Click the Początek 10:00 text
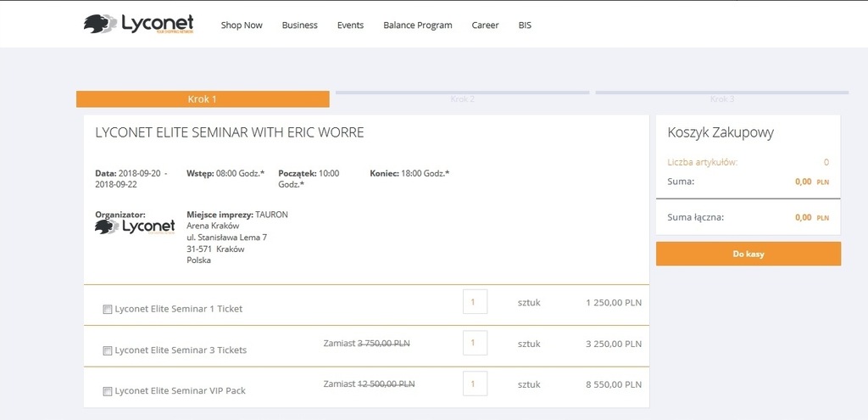The image size is (868, 420). 309,179
